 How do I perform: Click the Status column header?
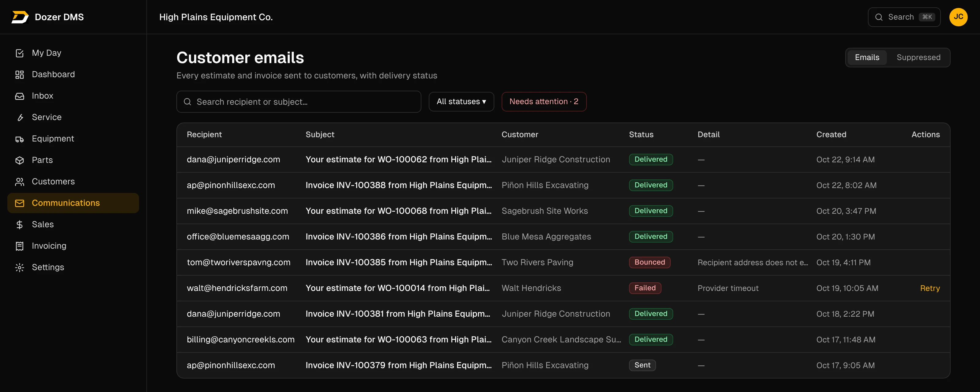(641, 135)
